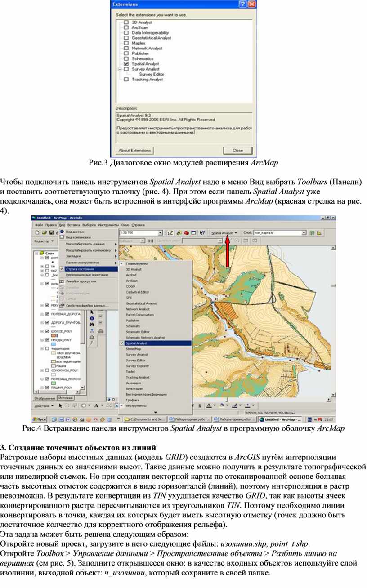The height and width of the screenshot is (588, 367).
Task: Enable the Geostatistical Analyst extension
Action: click(126, 38)
